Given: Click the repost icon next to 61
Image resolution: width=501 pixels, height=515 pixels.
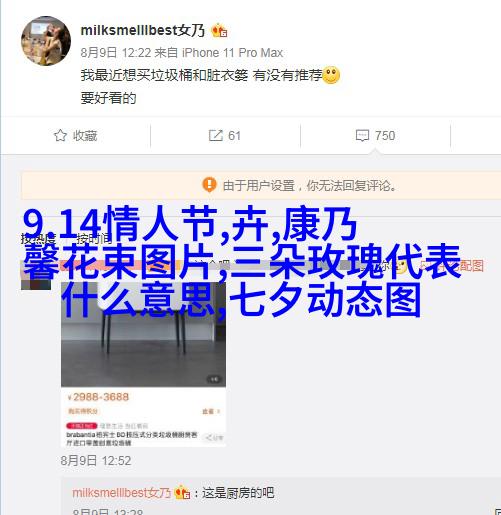Looking at the screenshot, I should tap(216, 135).
